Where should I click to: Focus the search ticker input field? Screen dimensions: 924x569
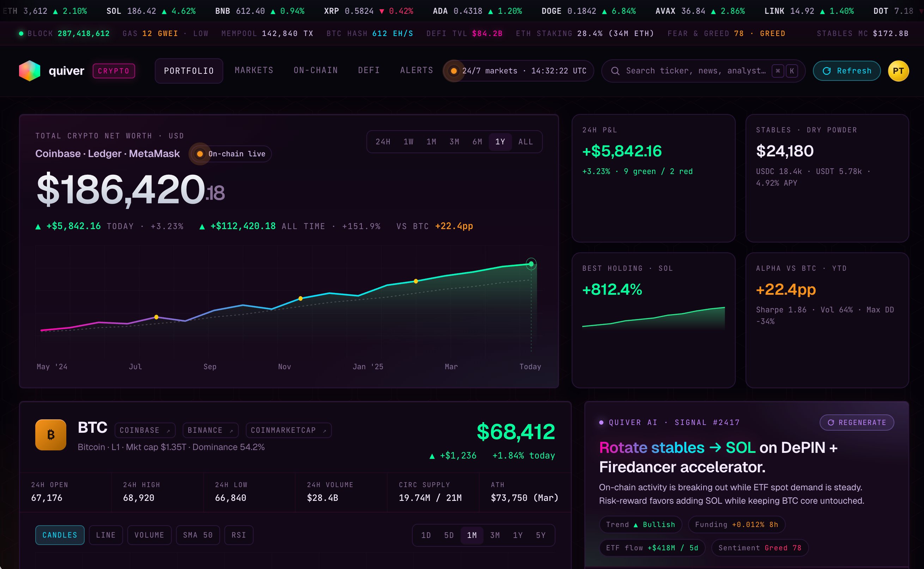click(703, 71)
